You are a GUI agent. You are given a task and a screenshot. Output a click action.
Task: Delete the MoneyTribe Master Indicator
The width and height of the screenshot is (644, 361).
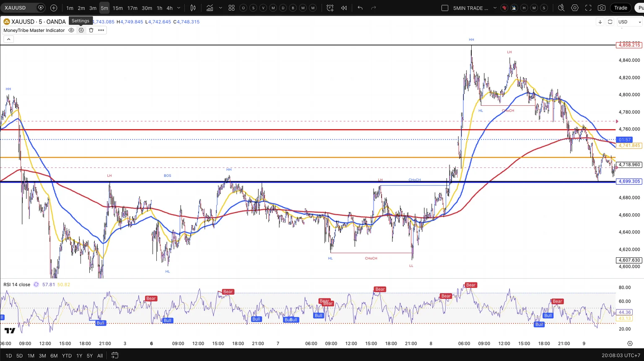point(91,30)
